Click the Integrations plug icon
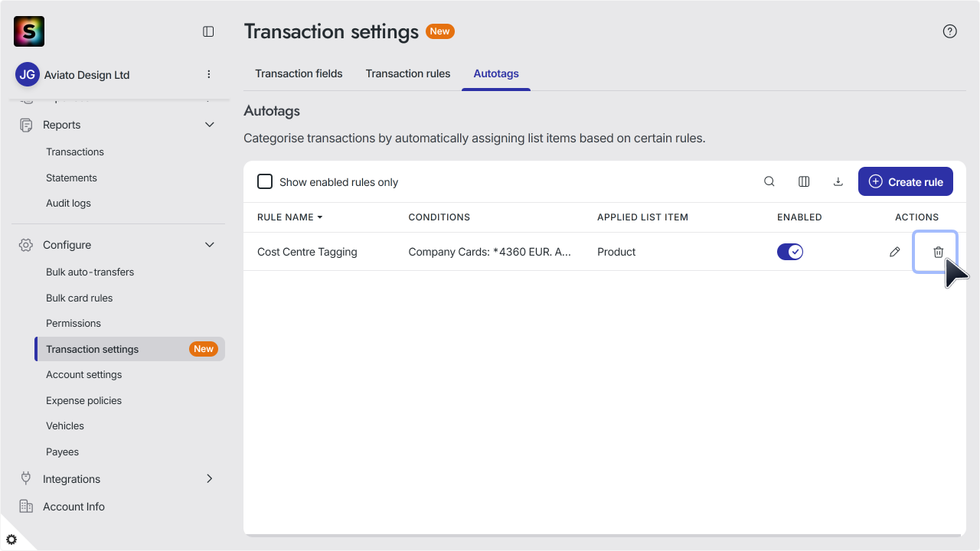980x551 pixels. (x=26, y=478)
